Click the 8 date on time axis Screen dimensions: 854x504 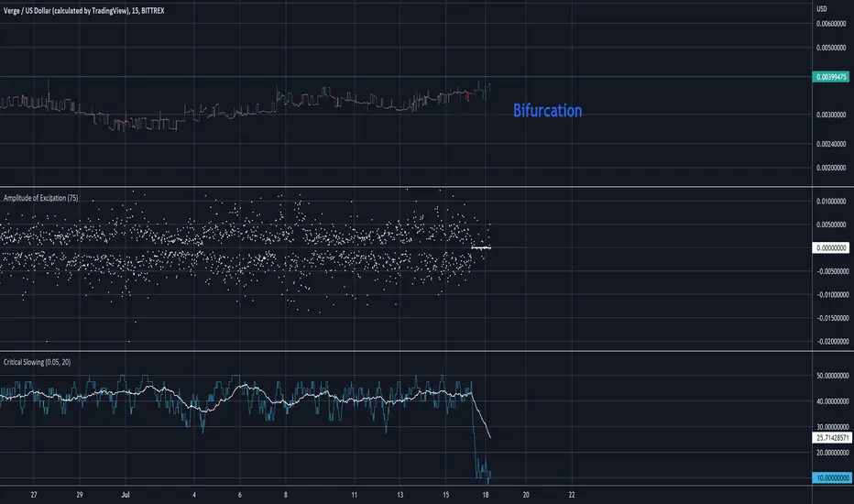point(285,495)
